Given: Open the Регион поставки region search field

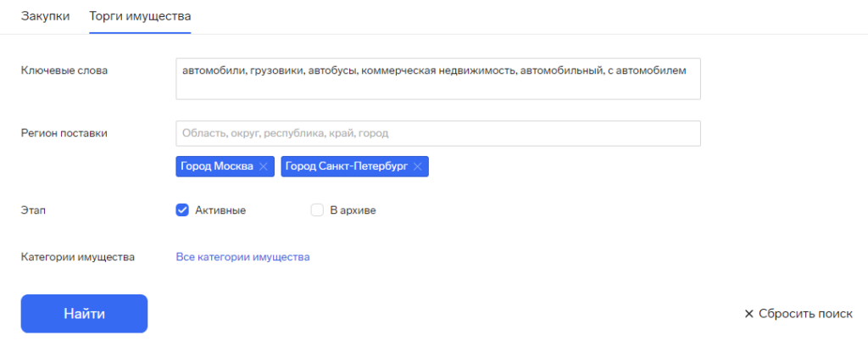Looking at the screenshot, I should (437, 134).
